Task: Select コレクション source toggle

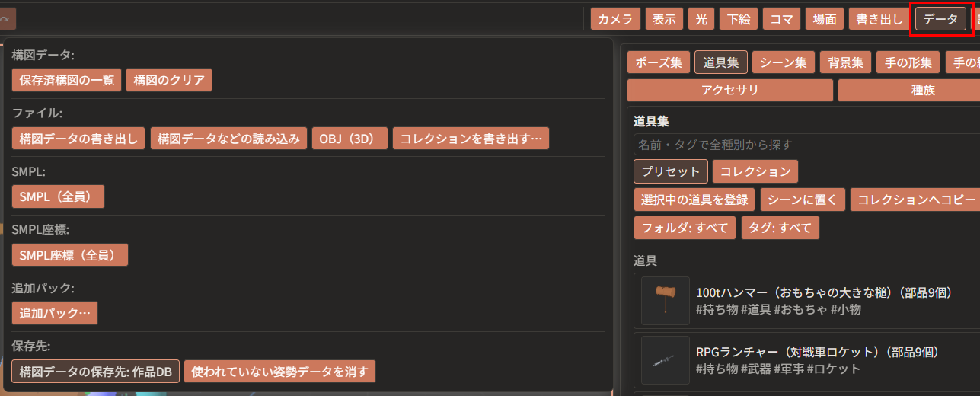Action: click(755, 171)
